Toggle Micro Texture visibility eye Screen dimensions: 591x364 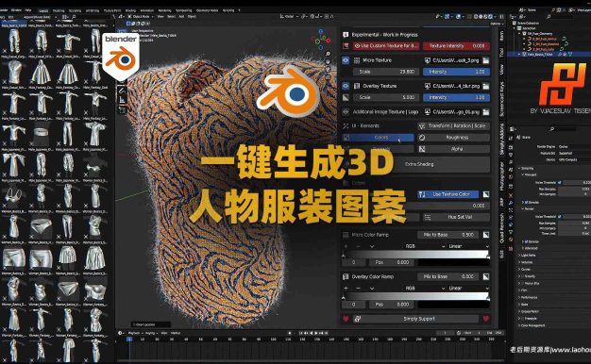[x=346, y=60]
